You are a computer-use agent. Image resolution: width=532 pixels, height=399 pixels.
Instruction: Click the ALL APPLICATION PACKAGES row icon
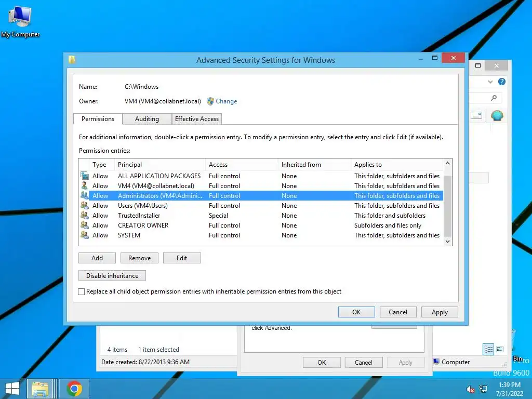85,176
